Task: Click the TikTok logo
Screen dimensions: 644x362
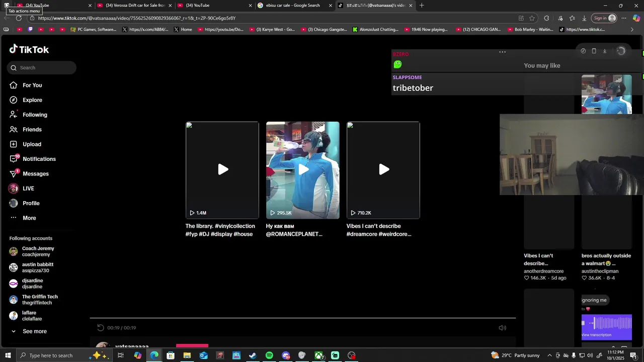Action: (29, 49)
